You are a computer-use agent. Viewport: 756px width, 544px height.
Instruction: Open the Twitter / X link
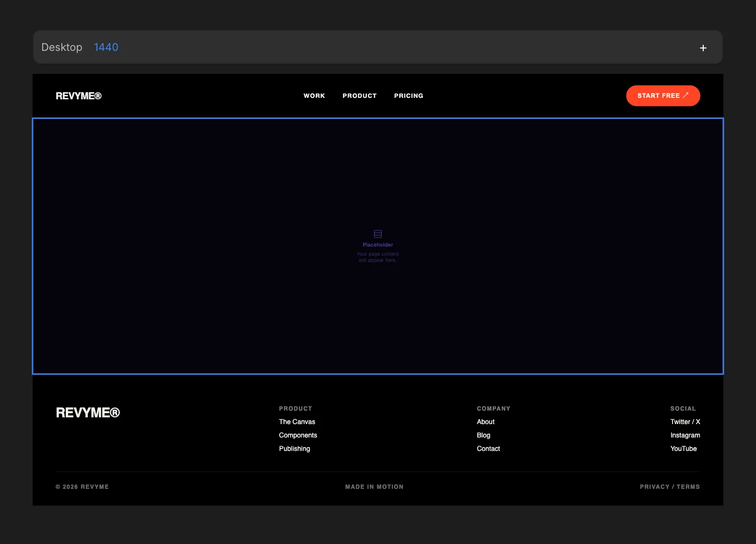(685, 422)
